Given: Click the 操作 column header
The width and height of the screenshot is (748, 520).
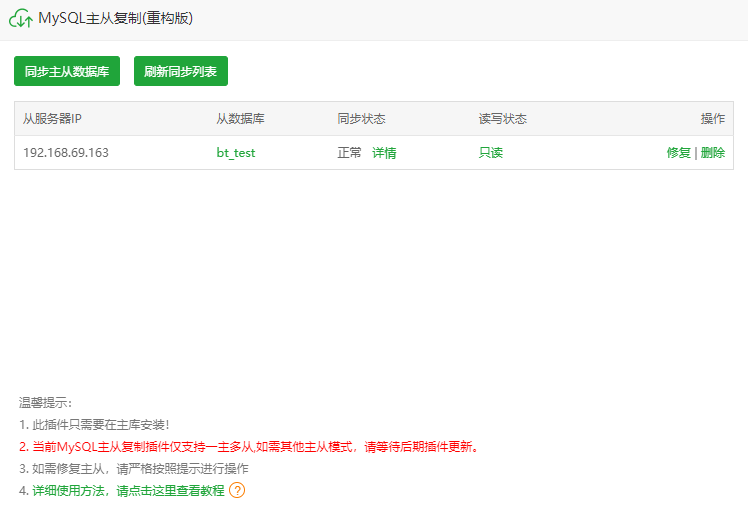Looking at the screenshot, I should pos(712,119).
